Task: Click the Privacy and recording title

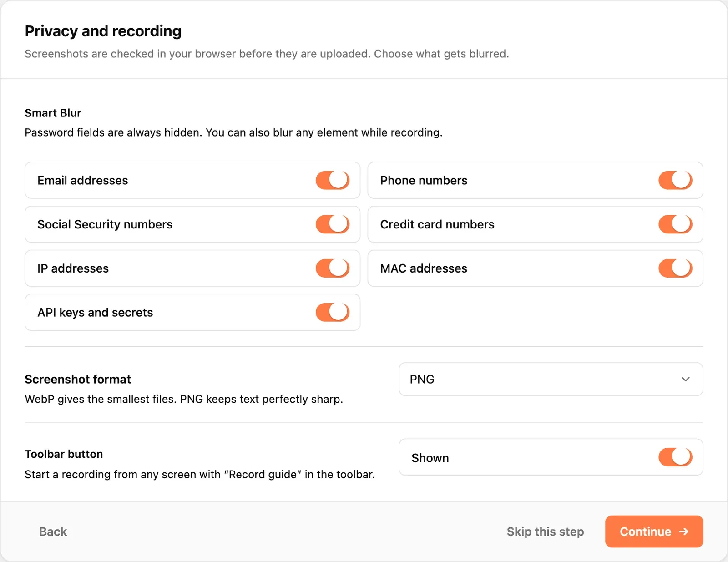Action: [x=103, y=31]
